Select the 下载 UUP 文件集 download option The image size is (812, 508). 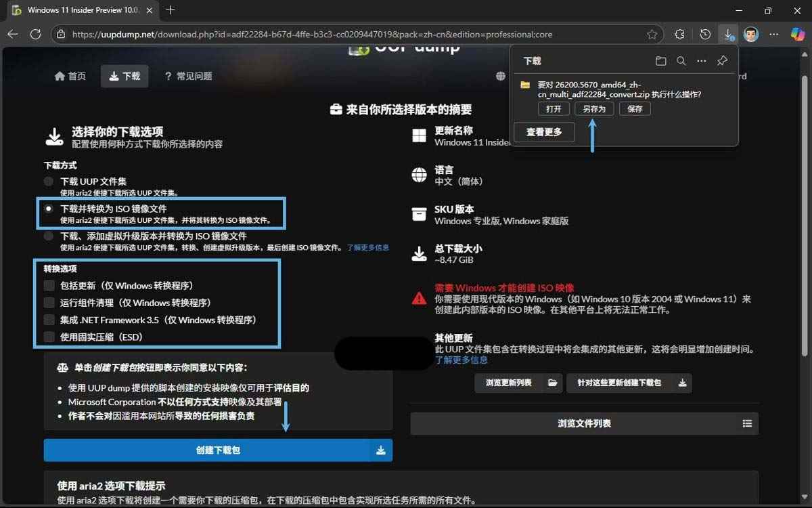(48, 181)
